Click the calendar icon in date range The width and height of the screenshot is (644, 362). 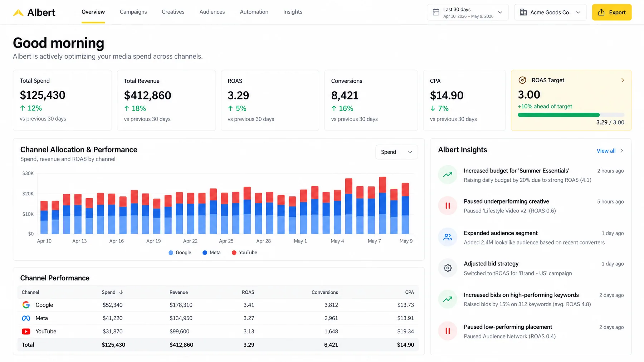click(x=436, y=12)
